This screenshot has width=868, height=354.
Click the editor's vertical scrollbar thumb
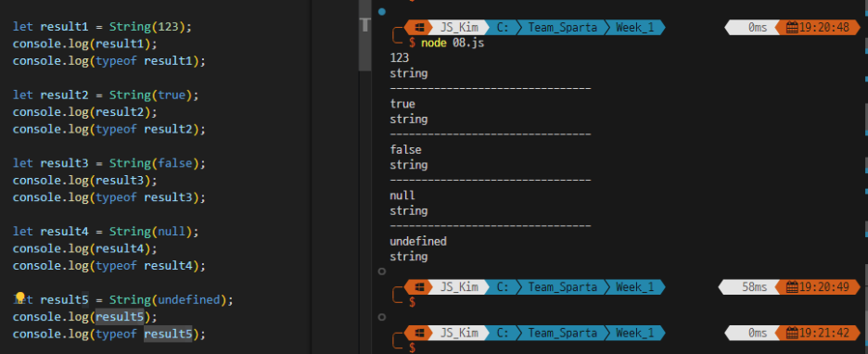click(x=364, y=36)
